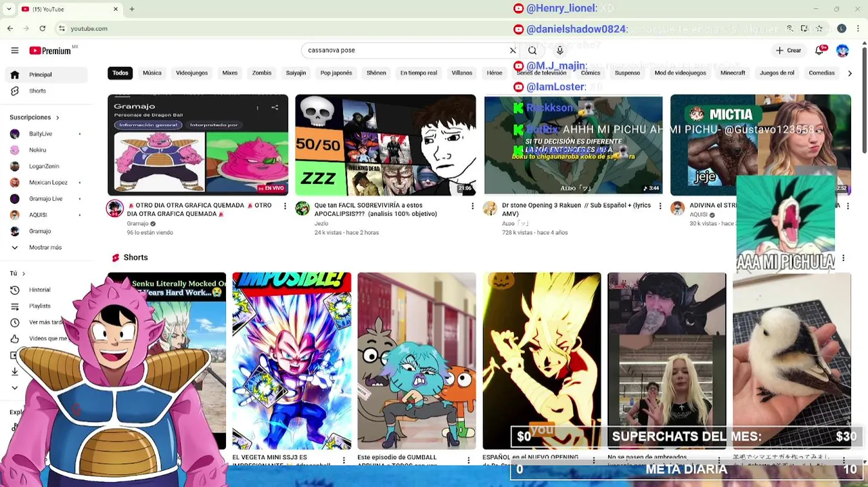Viewport: 868px width, 487px height.
Task: Select the Villanos filter chip
Action: tap(461, 72)
